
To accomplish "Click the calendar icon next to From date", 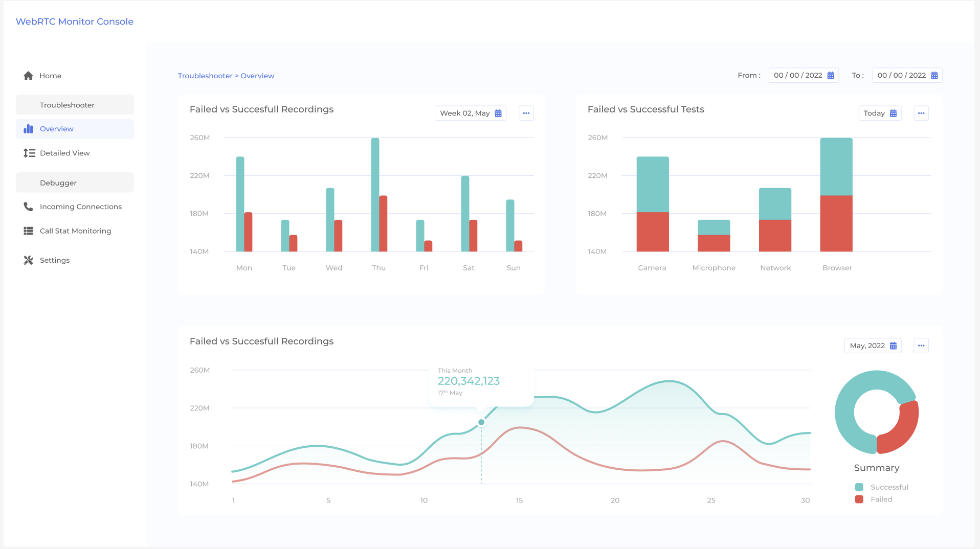I will click(831, 75).
